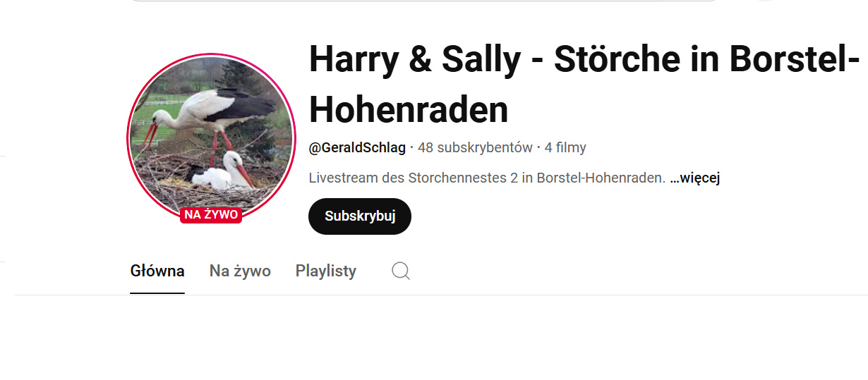Open the Na żywo tab
868x380 pixels.
tap(240, 271)
